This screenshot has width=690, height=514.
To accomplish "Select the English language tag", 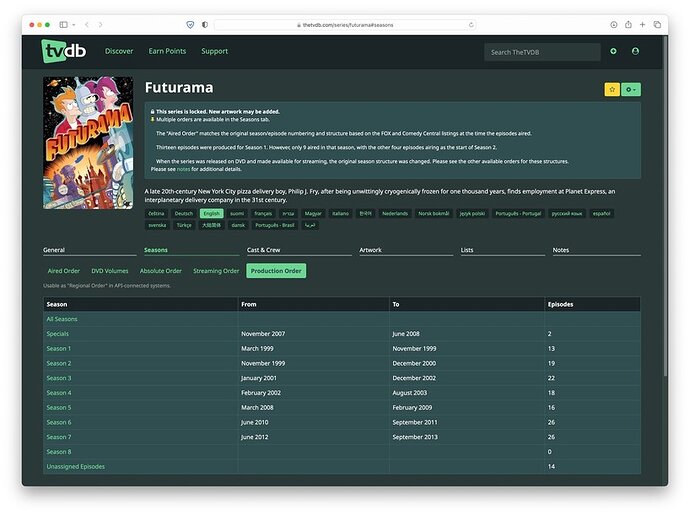I will pyautogui.click(x=212, y=213).
